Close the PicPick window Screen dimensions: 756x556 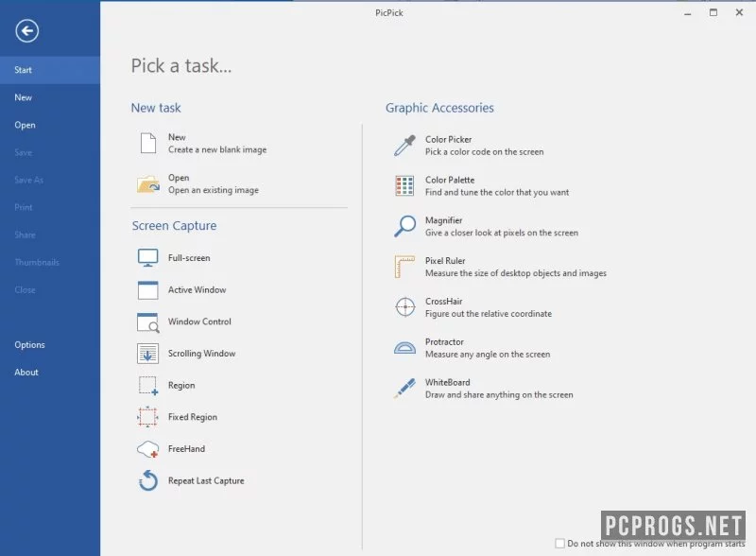[739, 12]
